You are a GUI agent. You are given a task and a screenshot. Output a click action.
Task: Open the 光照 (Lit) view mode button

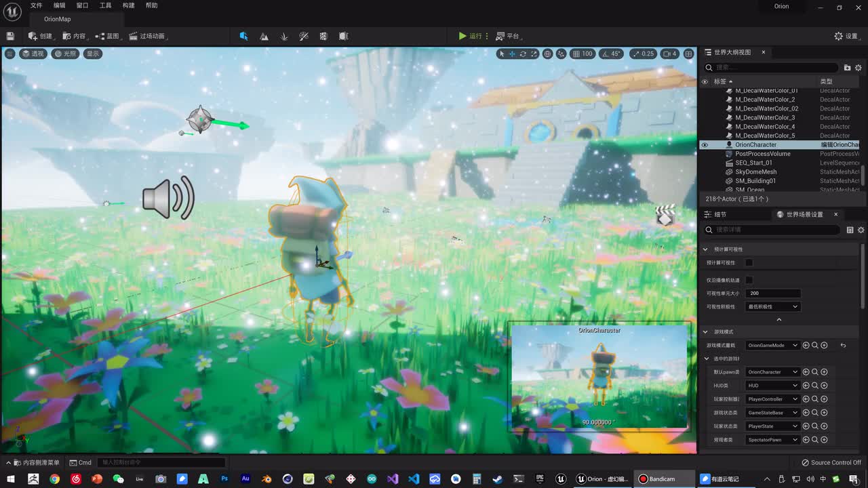(66, 54)
